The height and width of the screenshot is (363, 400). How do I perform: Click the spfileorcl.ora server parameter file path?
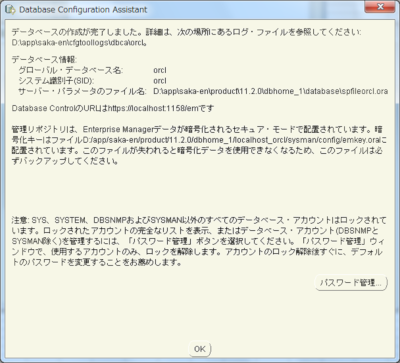tap(271, 91)
